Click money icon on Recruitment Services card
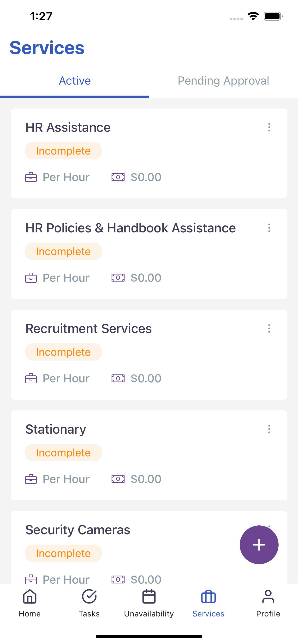 118,378
